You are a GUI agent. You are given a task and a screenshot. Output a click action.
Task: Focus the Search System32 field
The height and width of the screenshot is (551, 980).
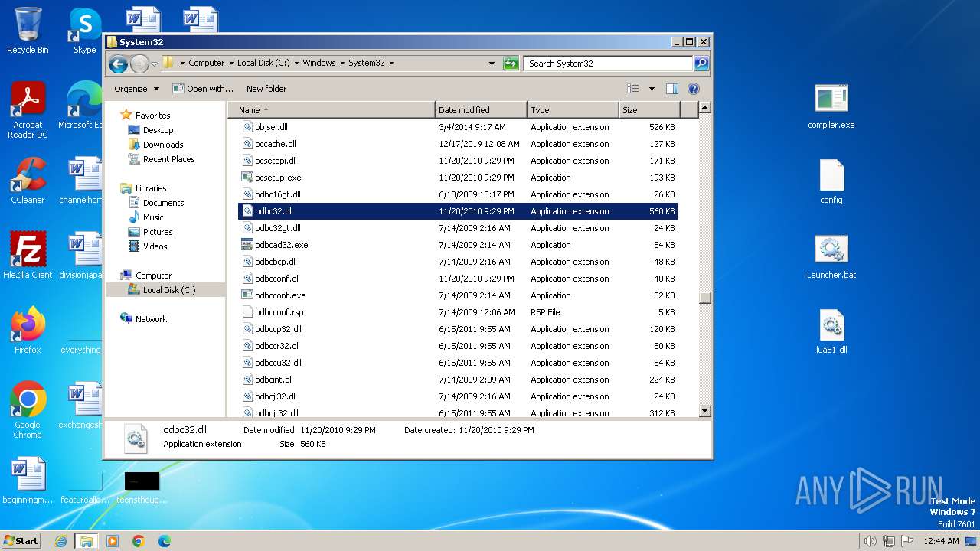(609, 64)
